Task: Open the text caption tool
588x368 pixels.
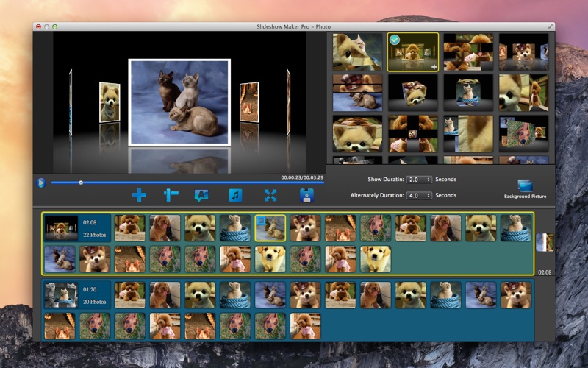Action: pyautogui.click(x=201, y=195)
